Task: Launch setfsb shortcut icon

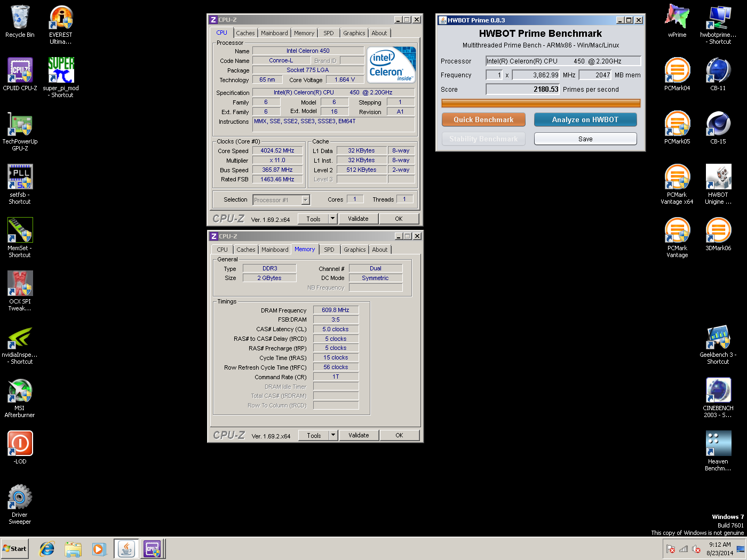Action: (x=20, y=185)
